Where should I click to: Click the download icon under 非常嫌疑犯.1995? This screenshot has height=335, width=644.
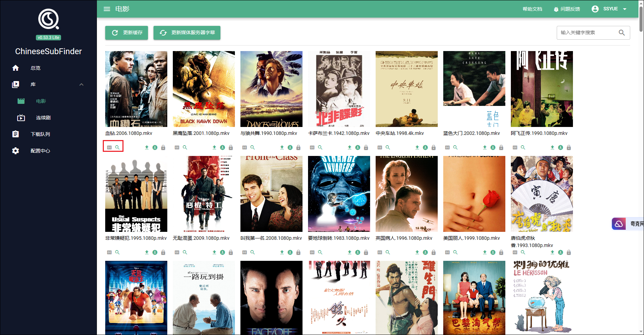tap(155, 252)
